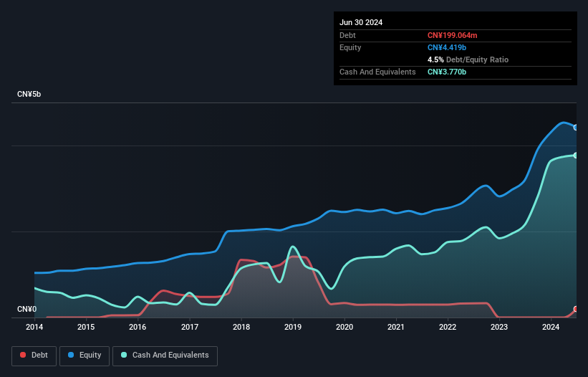The image size is (588, 377).
Task: Click the Cash And Equivalents label in tooltip
Action: tap(377, 72)
